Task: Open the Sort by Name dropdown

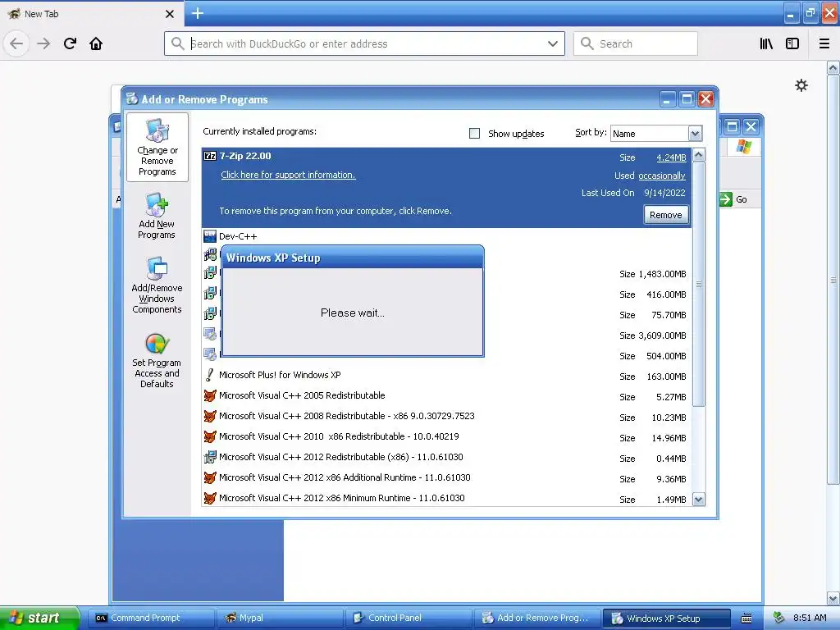Action: [x=695, y=134]
